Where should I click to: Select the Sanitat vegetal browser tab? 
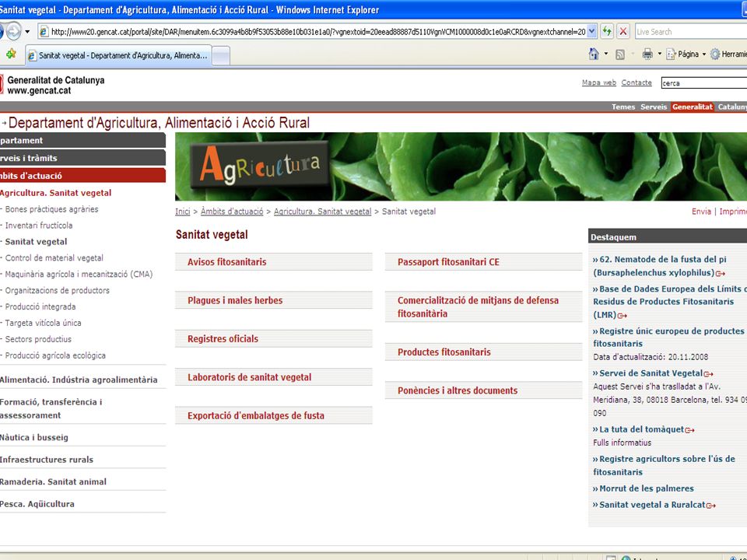click(118, 55)
